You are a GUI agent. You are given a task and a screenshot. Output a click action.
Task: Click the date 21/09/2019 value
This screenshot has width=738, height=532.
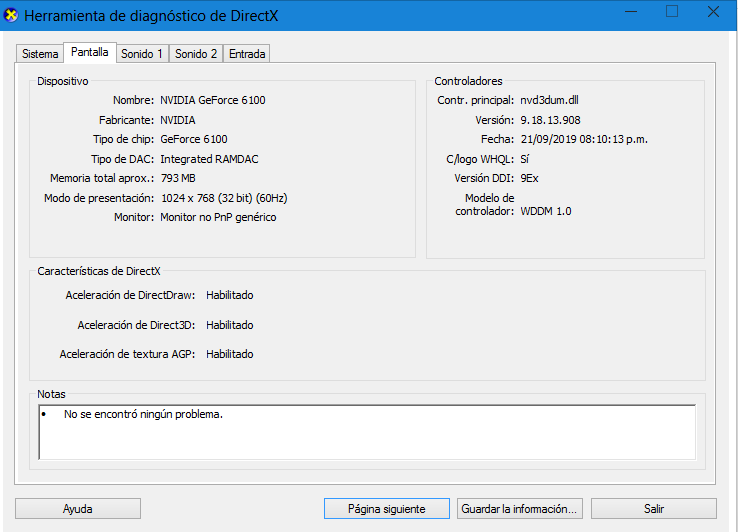click(x=584, y=139)
